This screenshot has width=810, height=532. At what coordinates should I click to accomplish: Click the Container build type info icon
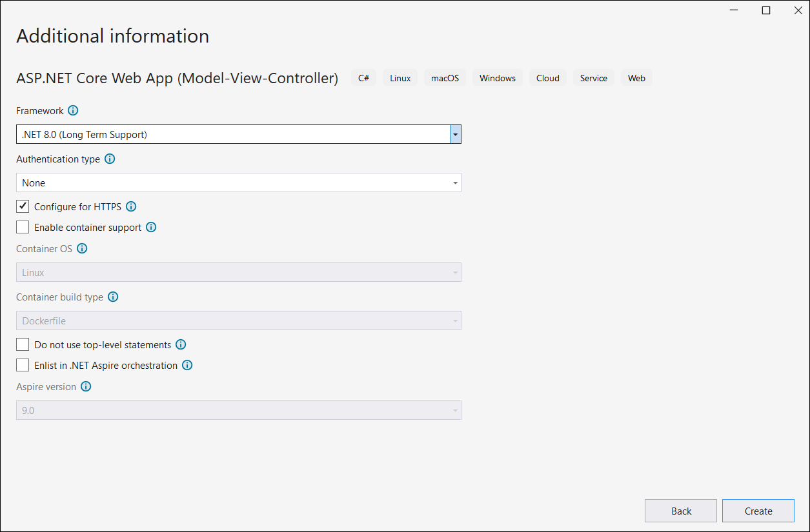113,297
